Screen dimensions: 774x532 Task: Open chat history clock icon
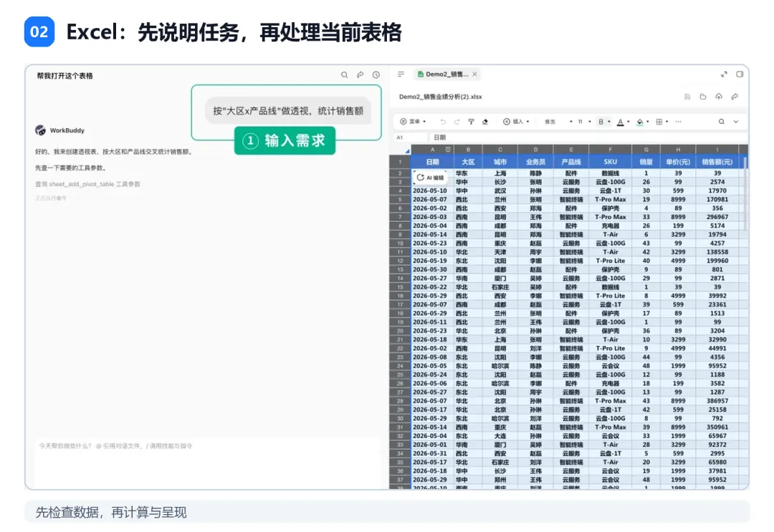[x=376, y=75]
